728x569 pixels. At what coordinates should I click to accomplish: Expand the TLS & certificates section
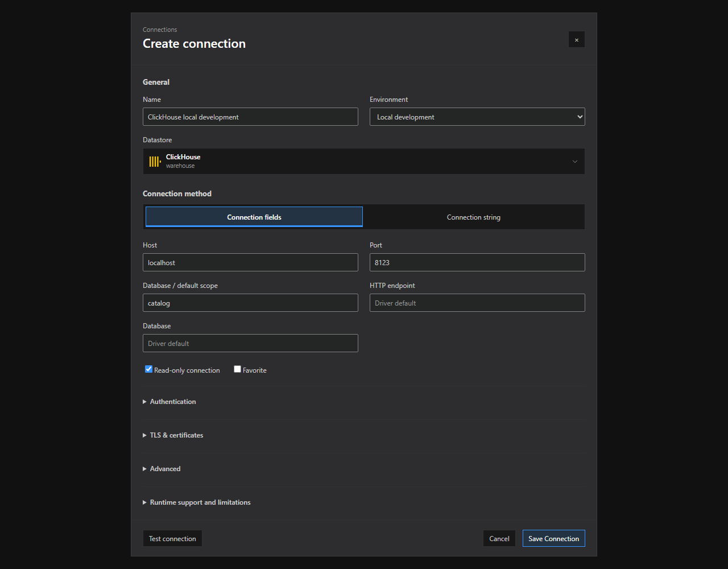pyautogui.click(x=173, y=435)
